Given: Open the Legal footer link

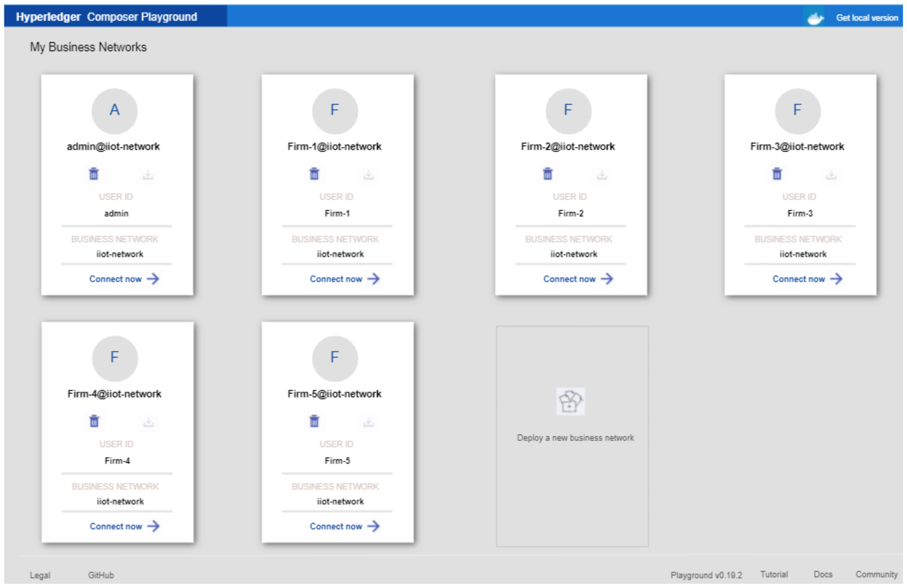Looking at the screenshot, I should [x=40, y=575].
